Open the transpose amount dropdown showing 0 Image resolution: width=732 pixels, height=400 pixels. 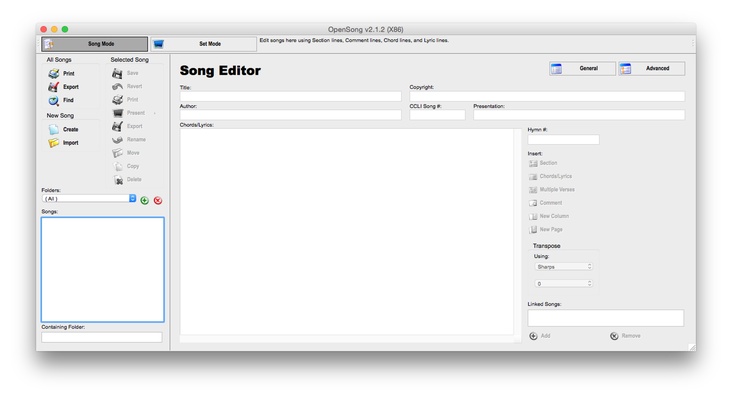(x=563, y=284)
